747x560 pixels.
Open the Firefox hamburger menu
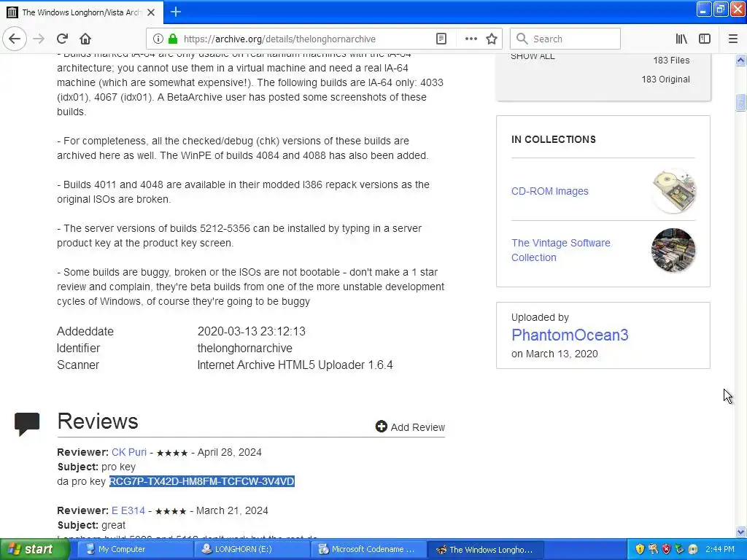[x=733, y=39]
